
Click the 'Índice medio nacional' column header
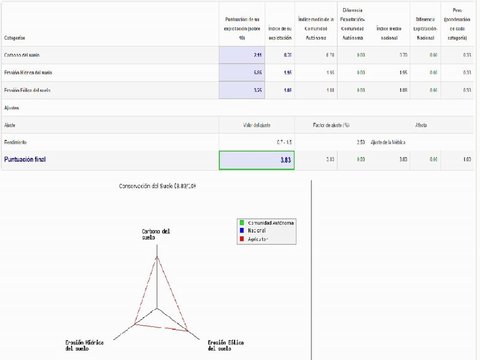click(389, 33)
